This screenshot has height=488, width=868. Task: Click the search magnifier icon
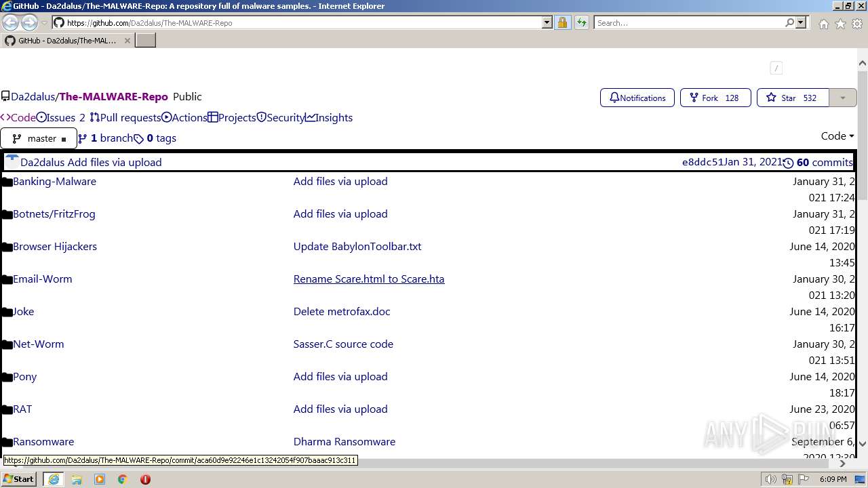[x=789, y=22]
